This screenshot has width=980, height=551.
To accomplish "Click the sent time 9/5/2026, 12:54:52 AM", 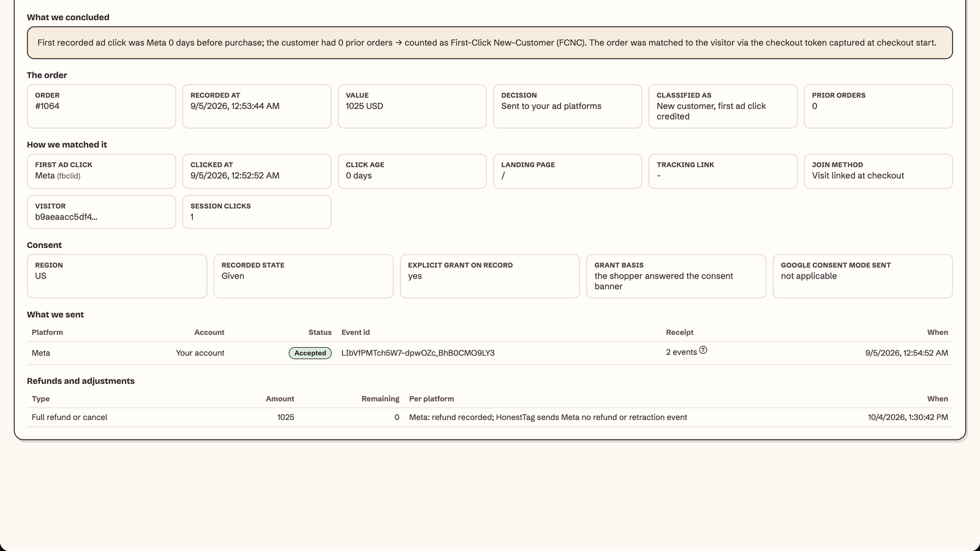I will 907,353.
